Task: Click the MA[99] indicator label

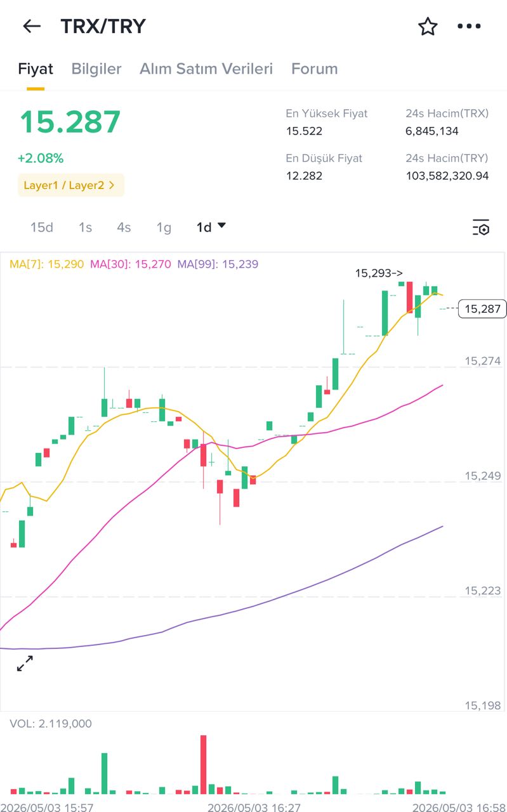Action: pyautogui.click(x=218, y=264)
